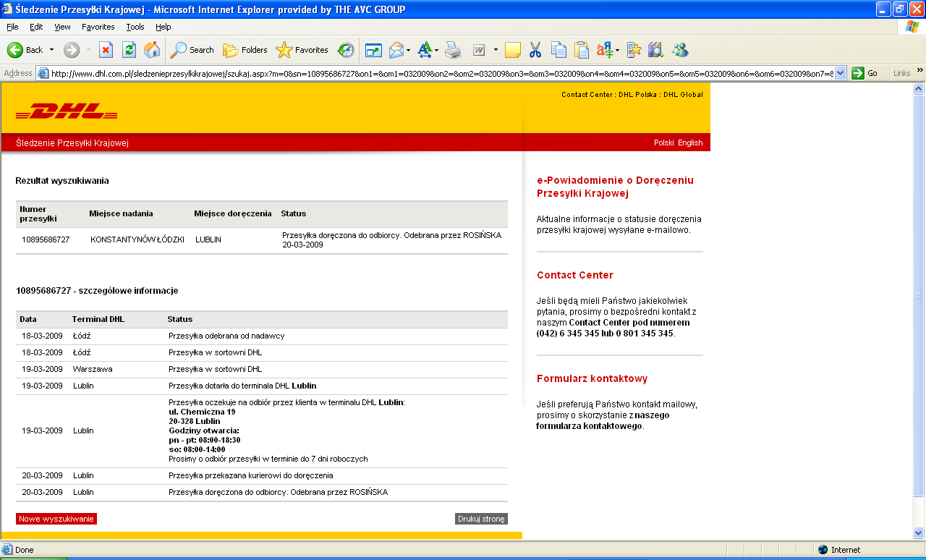The height and width of the screenshot is (560, 926).
Task: Open e-Powiadomienie o Doręczeniu Przesyłki Krajowej
Action: (615, 187)
